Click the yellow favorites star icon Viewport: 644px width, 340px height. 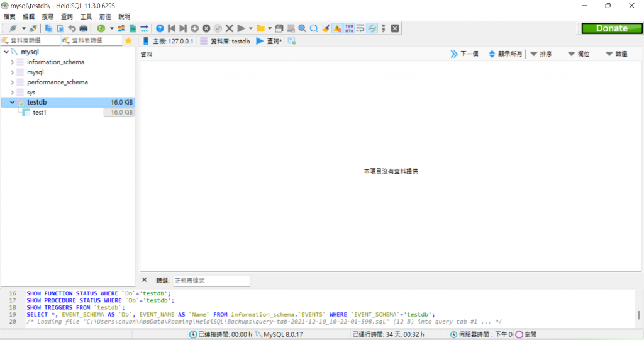(128, 41)
